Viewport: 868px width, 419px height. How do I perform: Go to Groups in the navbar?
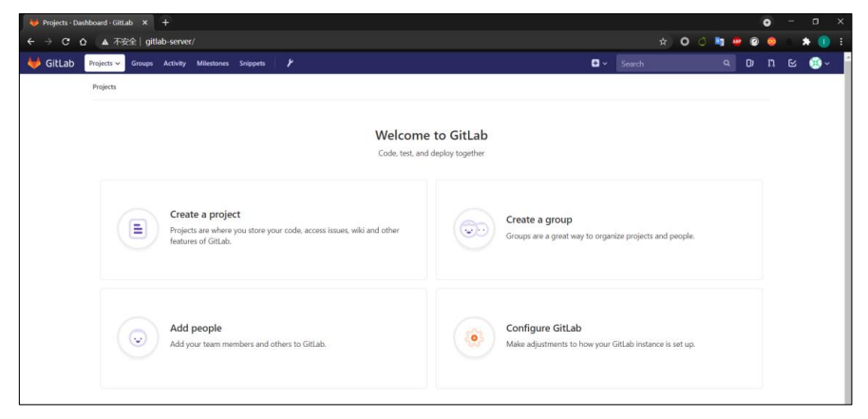tap(142, 64)
